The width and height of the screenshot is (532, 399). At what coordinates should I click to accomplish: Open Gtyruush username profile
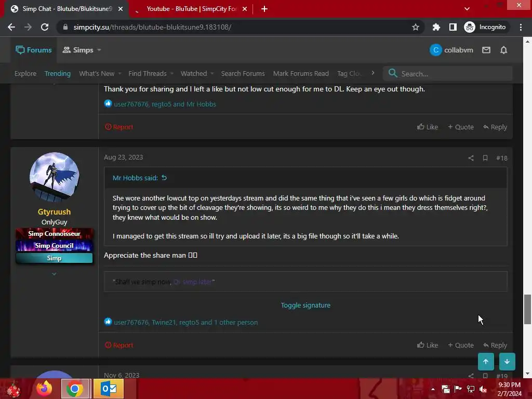coord(54,212)
